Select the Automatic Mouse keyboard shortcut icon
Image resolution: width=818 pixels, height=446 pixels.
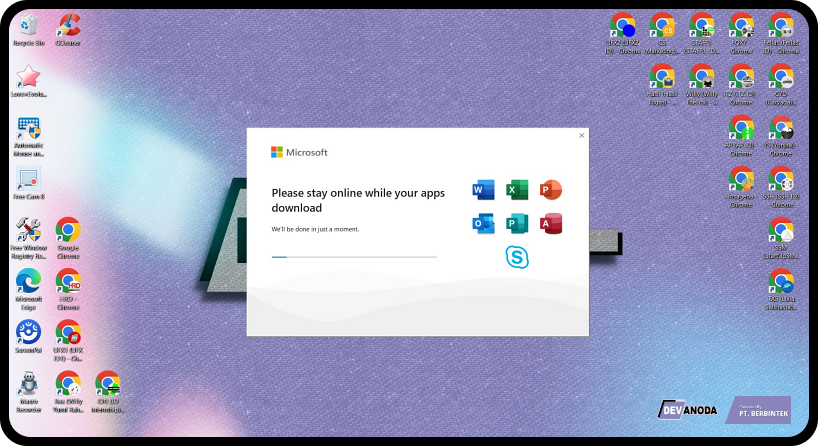click(29, 136)
